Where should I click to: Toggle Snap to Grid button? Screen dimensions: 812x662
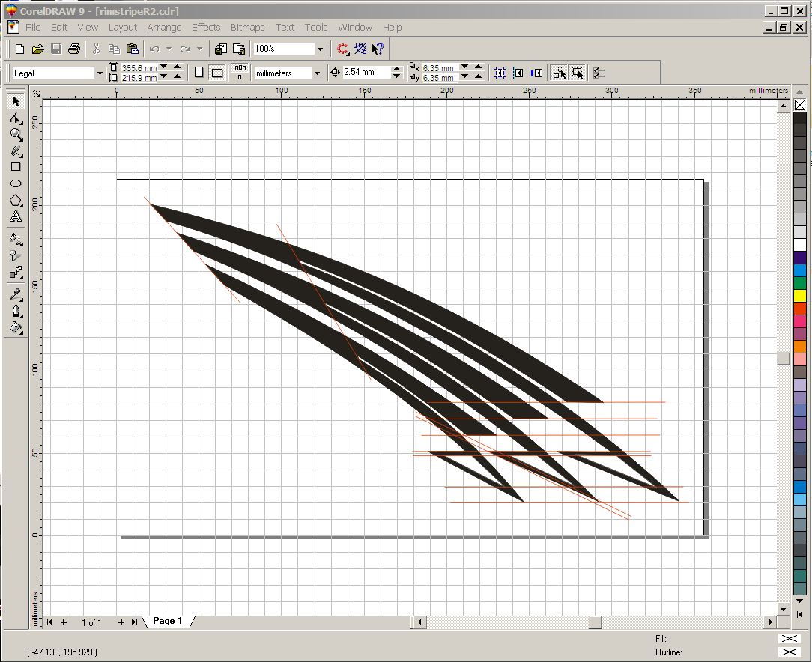[500, 73]
